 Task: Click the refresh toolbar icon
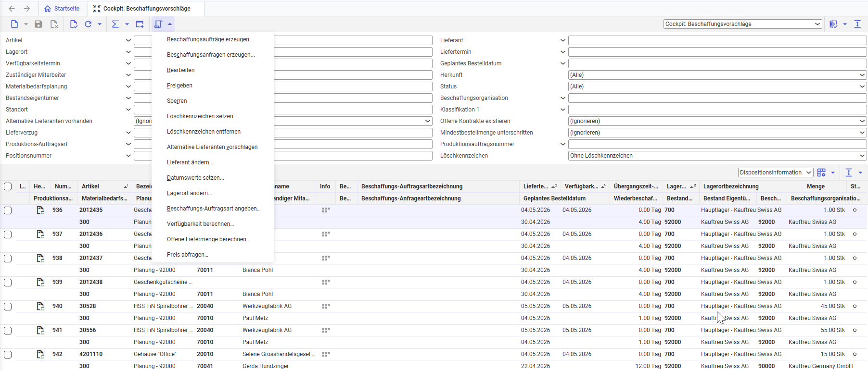88,24
